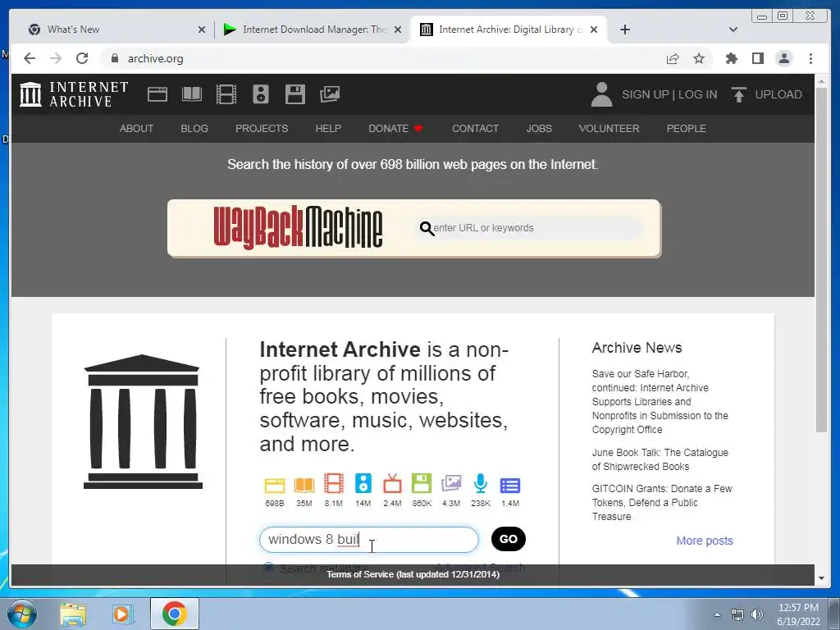Screen dimensions: 840x630
Task: Open the Windows Start button
Action: tap(21, 614)
